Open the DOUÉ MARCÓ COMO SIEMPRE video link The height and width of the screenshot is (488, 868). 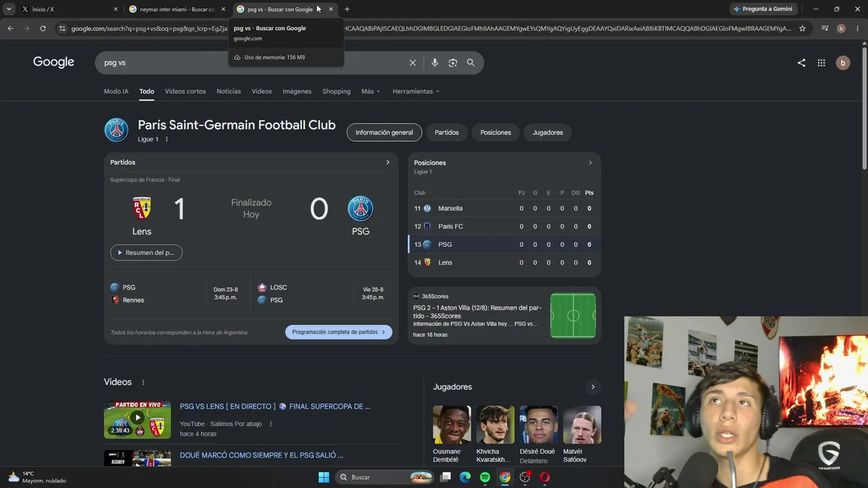pyautogui.click(x=262, y=455)
